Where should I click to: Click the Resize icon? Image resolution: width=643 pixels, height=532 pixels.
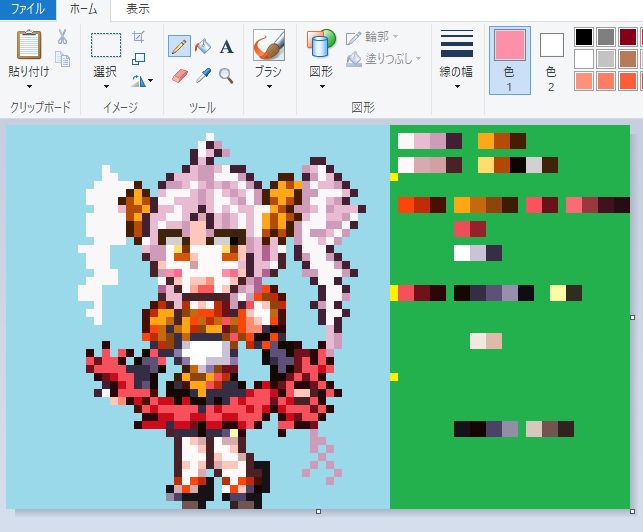point(139,59)
